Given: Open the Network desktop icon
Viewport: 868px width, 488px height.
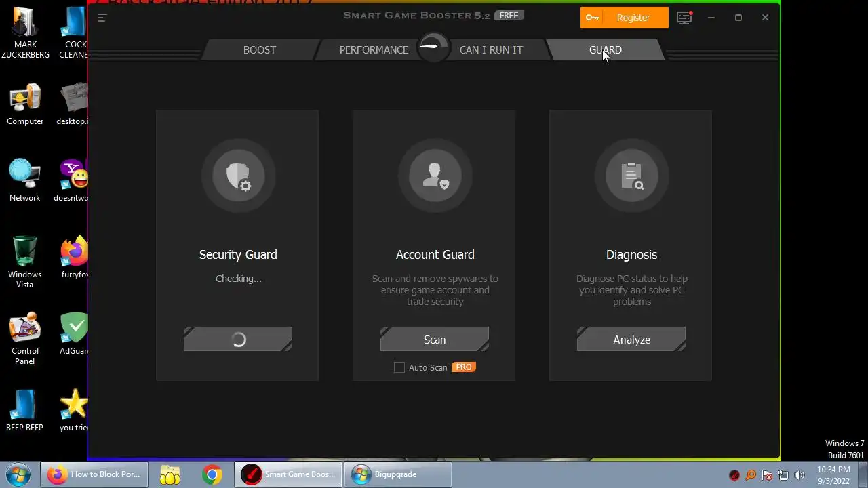Looking at the screenshot, I should click(25, 180).
